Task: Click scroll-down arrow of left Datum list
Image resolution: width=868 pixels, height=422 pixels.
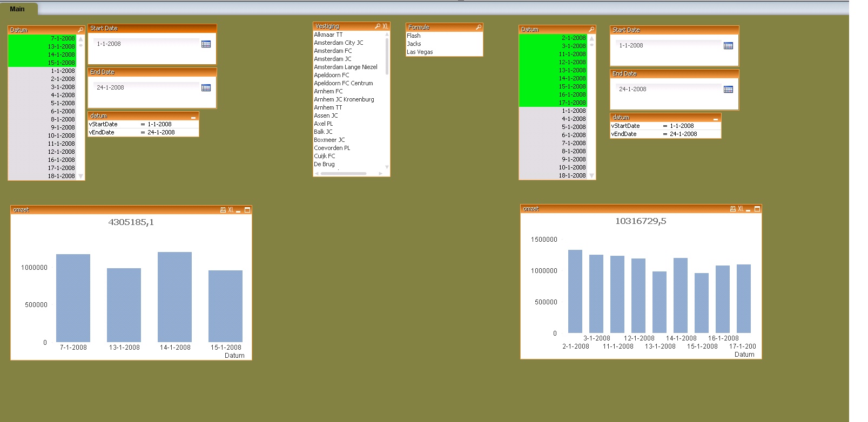Action: (81, 176)
